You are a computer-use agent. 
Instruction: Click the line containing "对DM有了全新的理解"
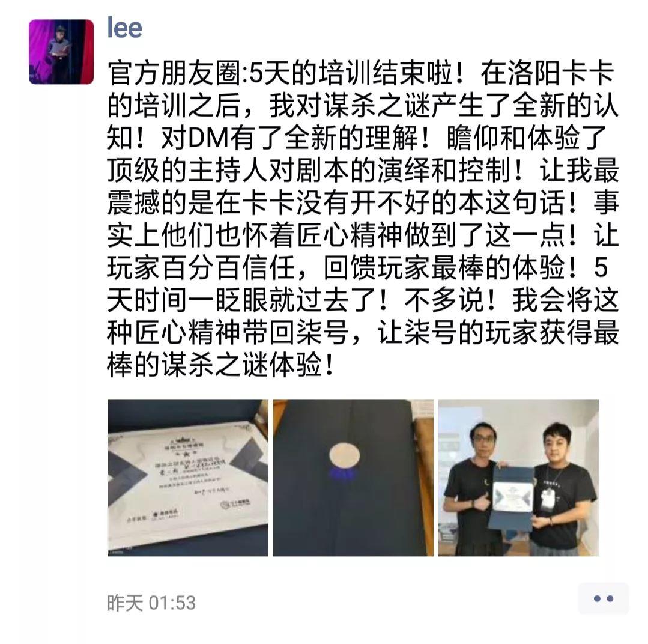click(357, 138)
